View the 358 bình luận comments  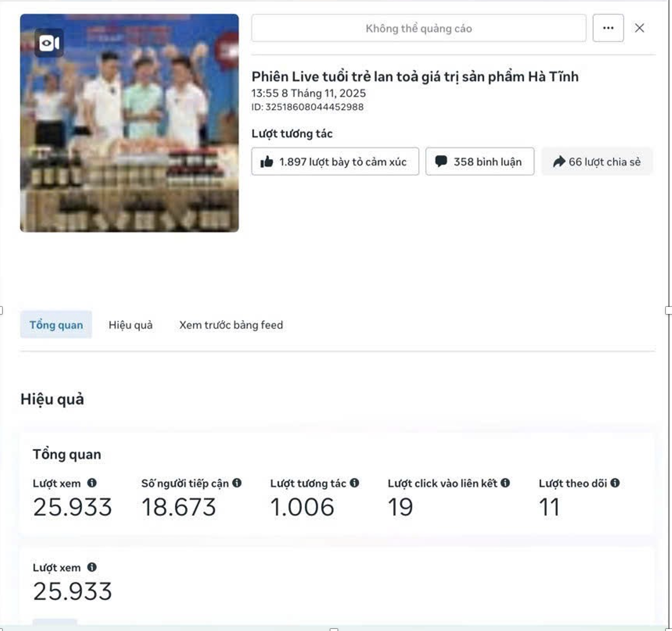tap(479, 162)
